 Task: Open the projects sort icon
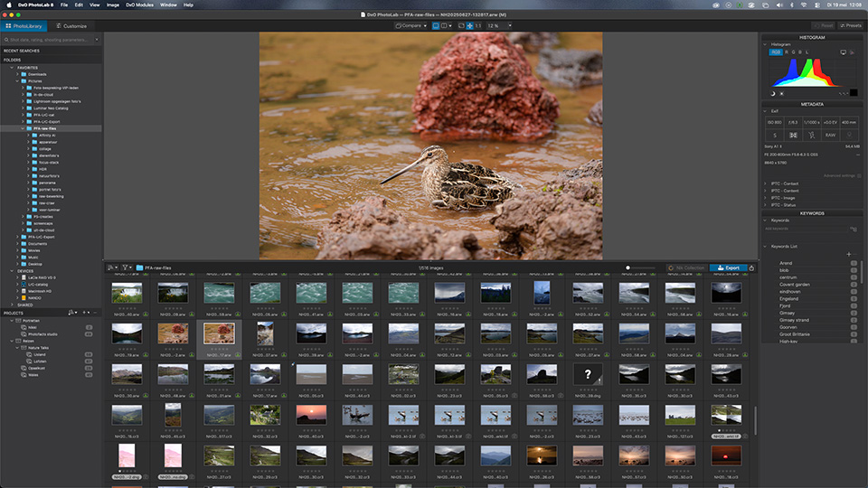[x=71, y=313]
